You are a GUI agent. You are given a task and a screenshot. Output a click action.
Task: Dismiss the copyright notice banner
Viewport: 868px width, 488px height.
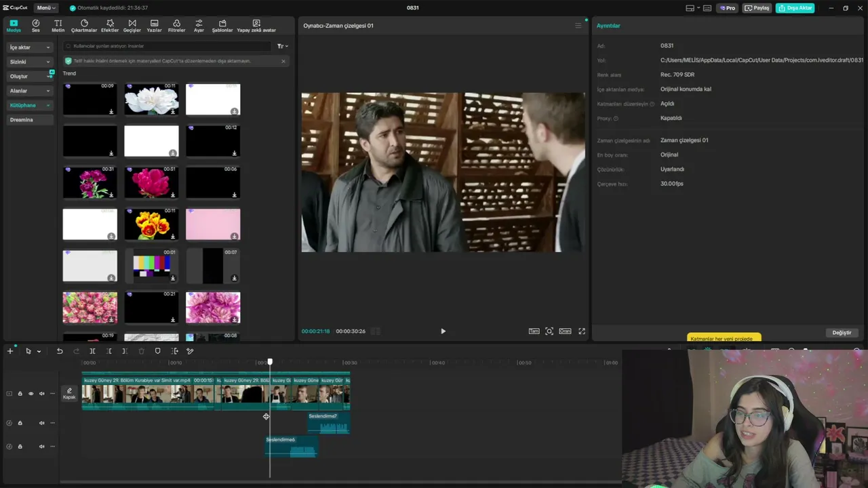283,61
